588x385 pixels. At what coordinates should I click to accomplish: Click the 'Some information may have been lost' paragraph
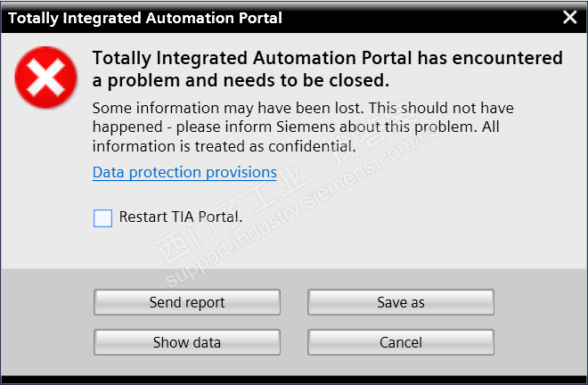[303, 109]
